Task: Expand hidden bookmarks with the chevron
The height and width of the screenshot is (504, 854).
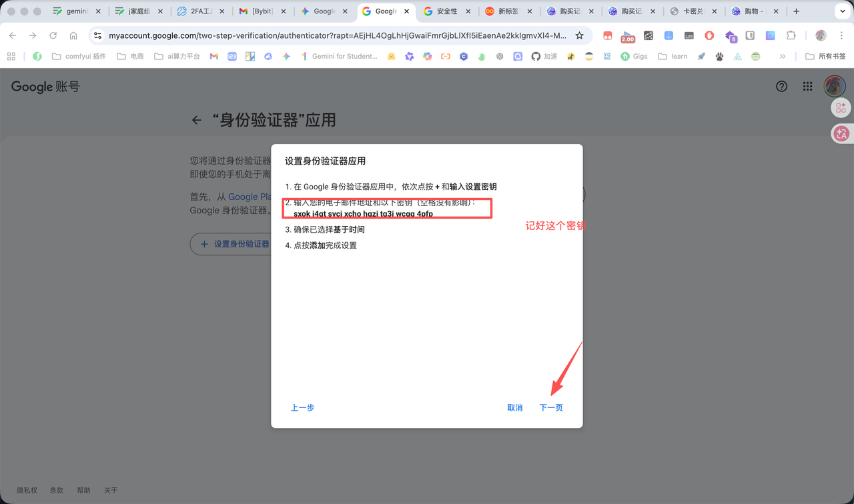Action: [783, 57]
